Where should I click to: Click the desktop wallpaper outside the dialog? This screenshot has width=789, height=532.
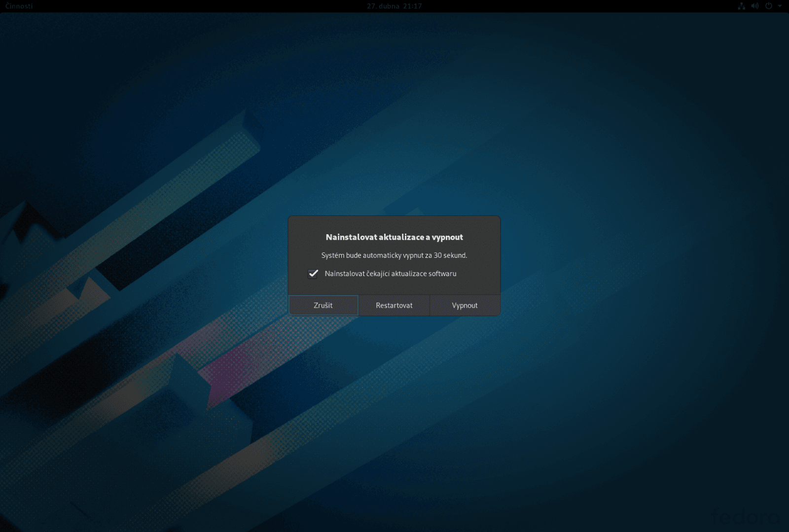click(x=148, y=419)
